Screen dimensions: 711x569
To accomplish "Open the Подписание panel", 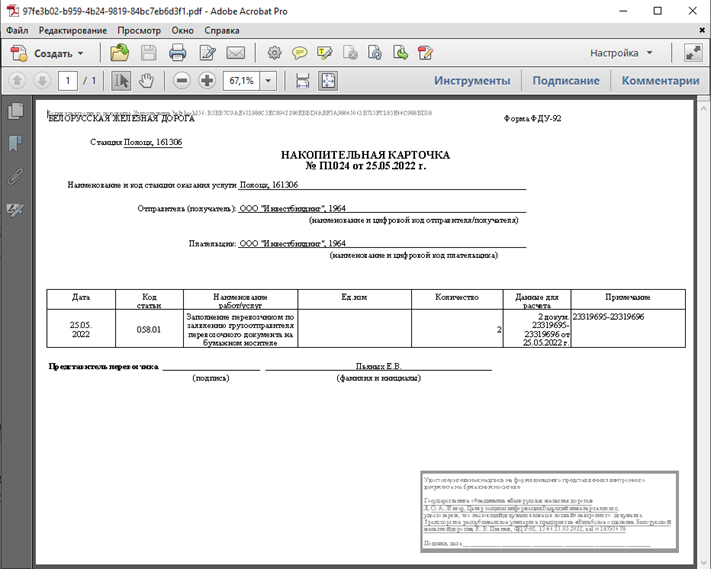I will [x=566, y=81].
